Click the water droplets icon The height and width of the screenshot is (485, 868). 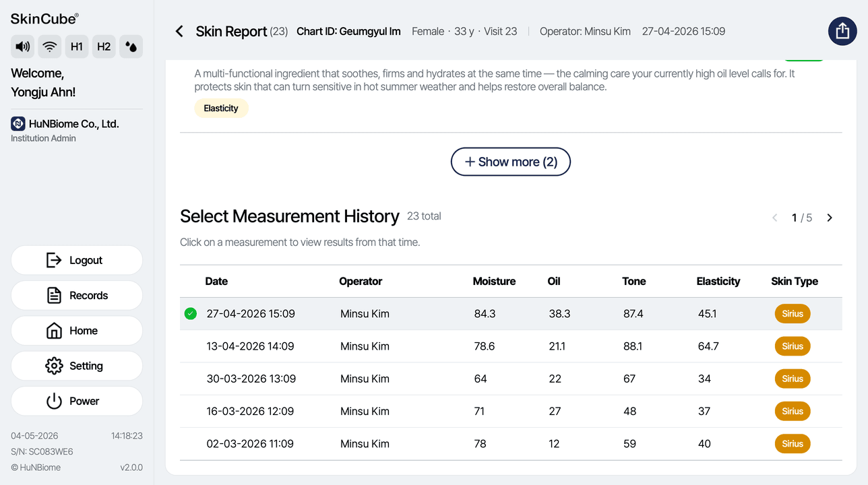pos(131,46)
